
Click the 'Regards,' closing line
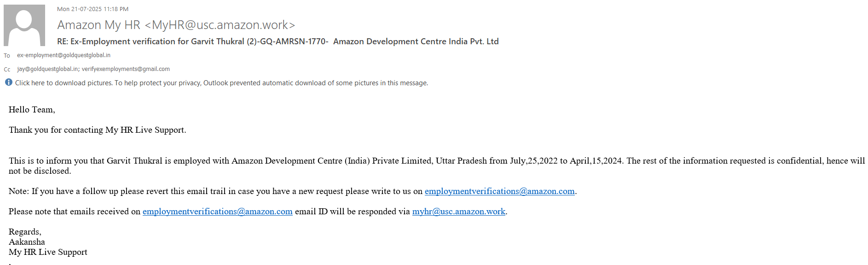25,232
